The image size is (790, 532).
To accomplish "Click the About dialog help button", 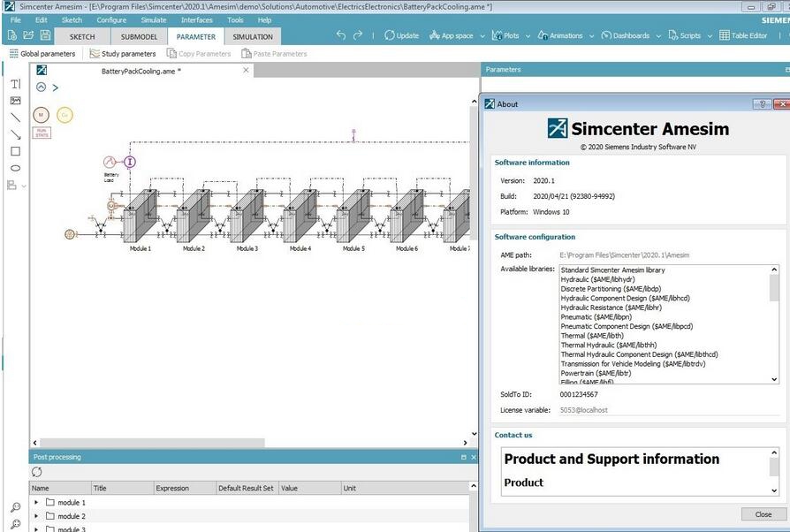I will click(x=762, y=103).
